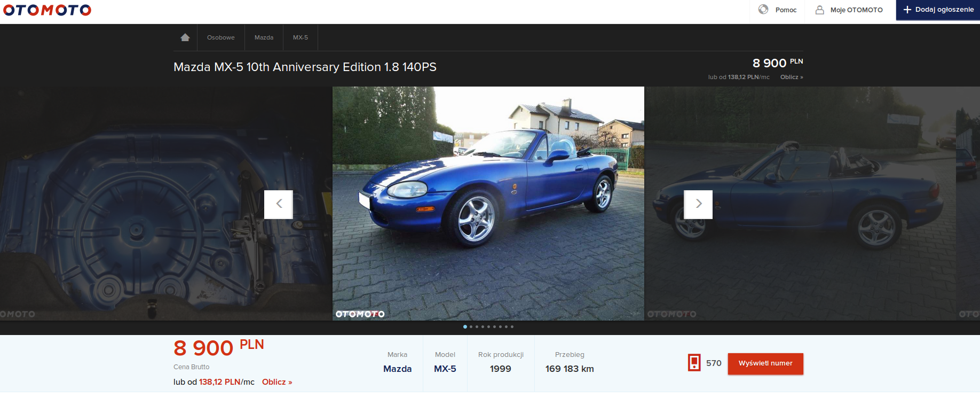980x397 pixels.
Task: Open Marka value Mazda link
Action: [x=398, y=369]
